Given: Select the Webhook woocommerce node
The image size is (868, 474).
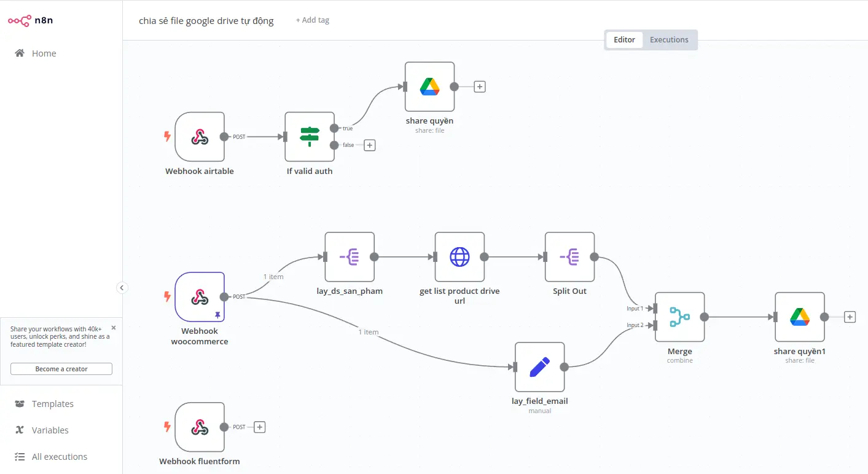Looking at the screenshot, I should [x=200, y=297].
